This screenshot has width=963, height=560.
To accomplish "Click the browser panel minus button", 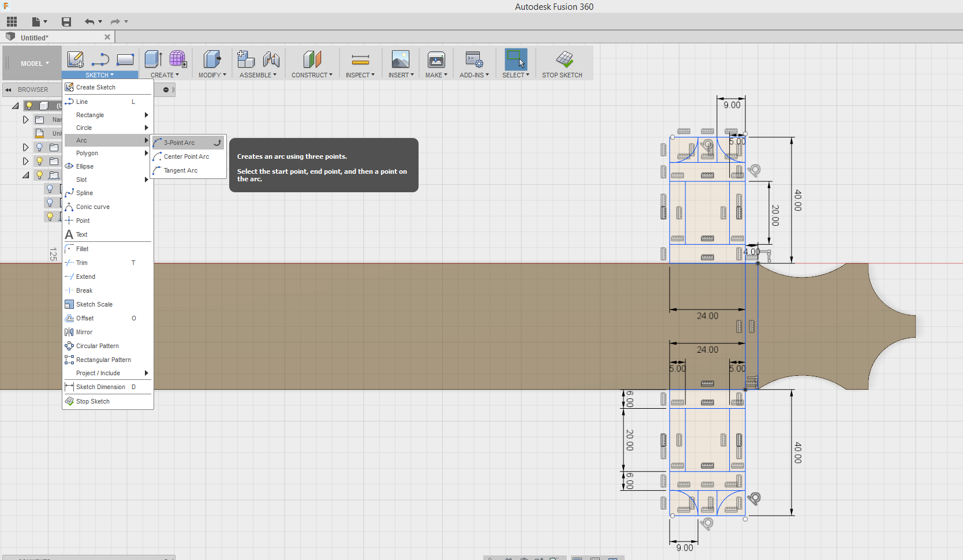I will (x=166, y=89).
